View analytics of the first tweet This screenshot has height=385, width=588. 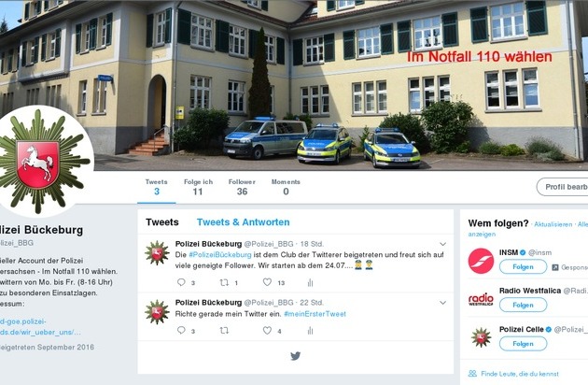click(x=310, y=282)
